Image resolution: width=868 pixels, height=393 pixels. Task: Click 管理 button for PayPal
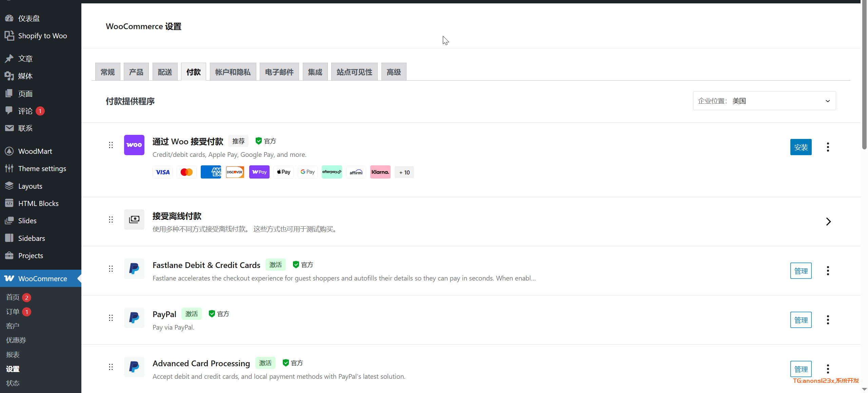(x=801, y=320)
